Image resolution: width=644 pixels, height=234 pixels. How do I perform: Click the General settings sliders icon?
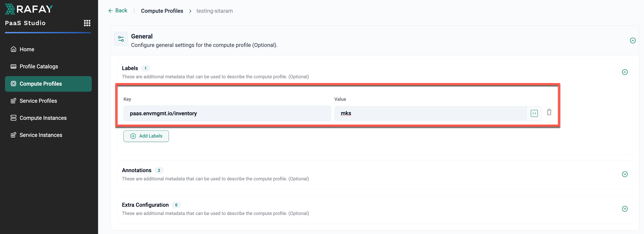121,39
